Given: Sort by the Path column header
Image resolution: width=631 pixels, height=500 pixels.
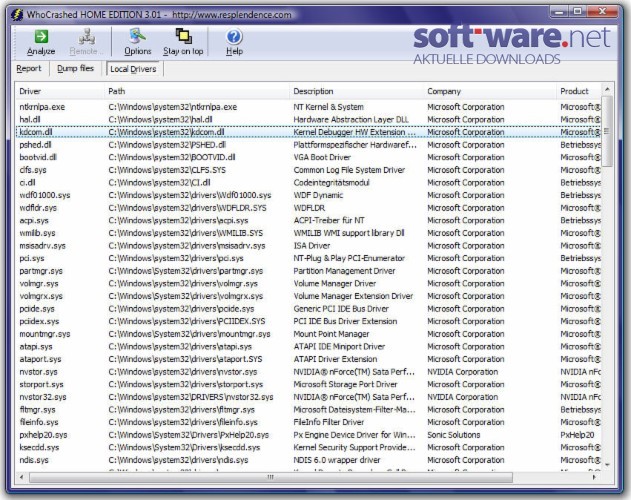Looking at the screenshot, I should tap(197, 91).
